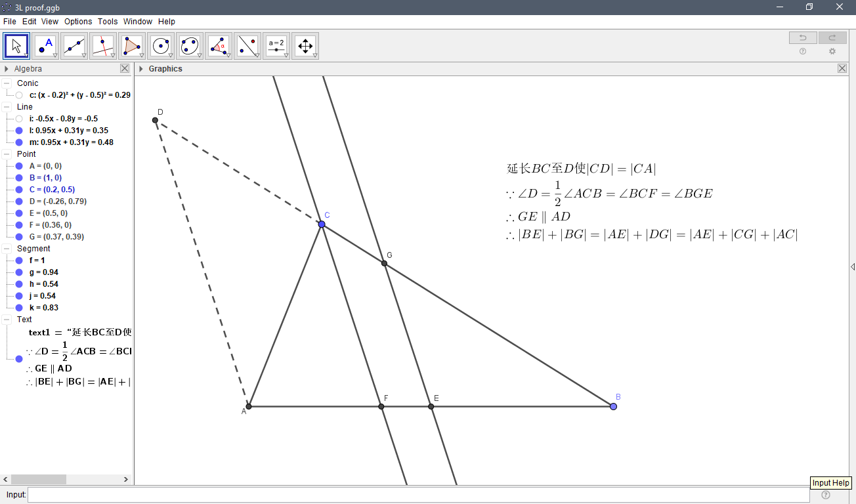Viewport: 856px width, 504px height.
Task: Collapse the Point section in Algebra view
Action: [x=5, y=154]
